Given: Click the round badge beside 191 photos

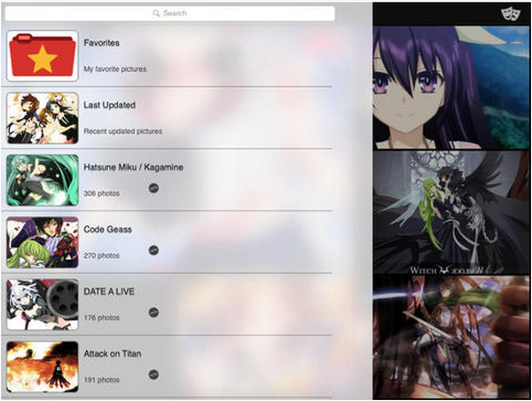Looking at the screenshot, I should [153, 374].
